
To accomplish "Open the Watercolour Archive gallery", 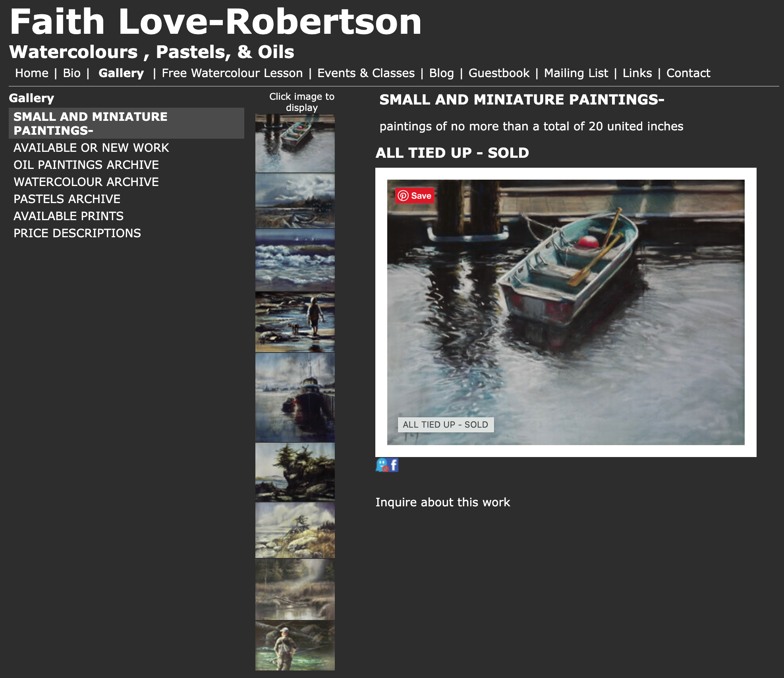I will [x=86, y=182].
